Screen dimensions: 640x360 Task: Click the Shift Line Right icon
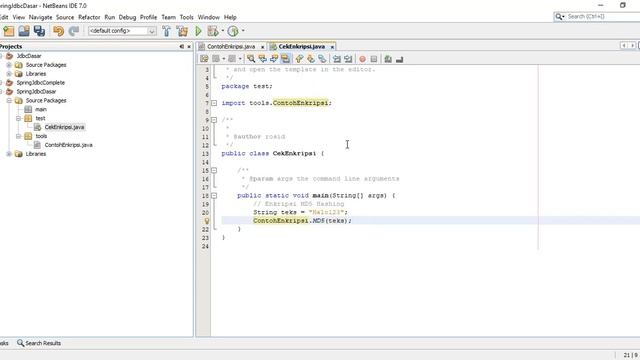click(x=348, y=59)
